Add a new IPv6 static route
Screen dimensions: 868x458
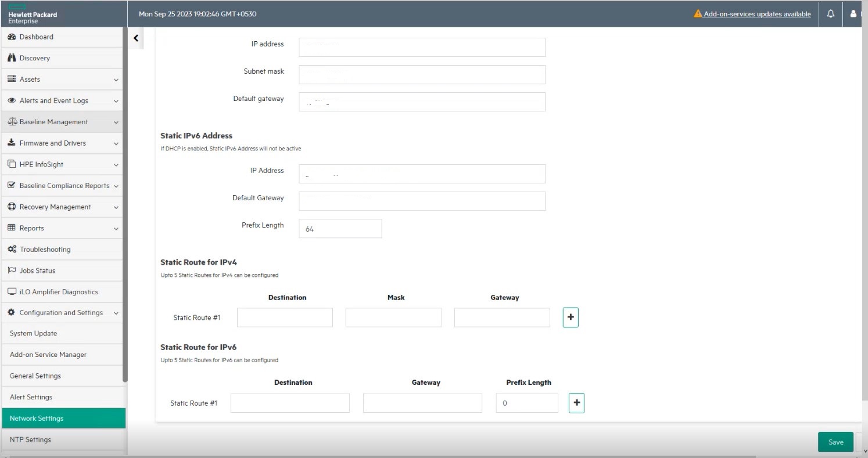576,402
